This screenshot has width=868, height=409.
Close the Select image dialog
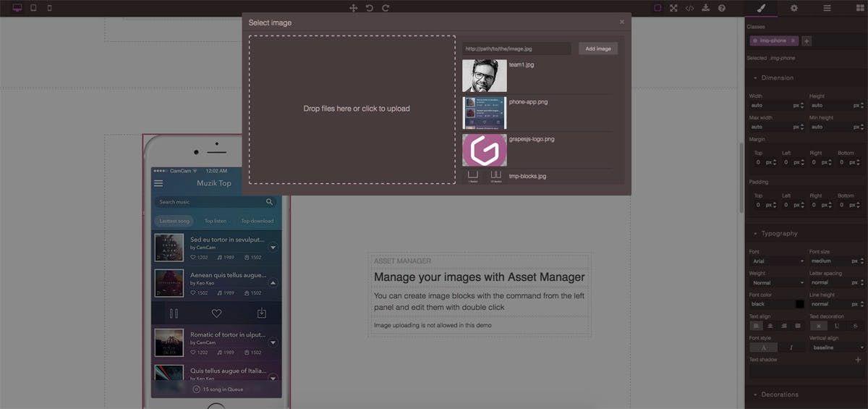pos(622,22)
